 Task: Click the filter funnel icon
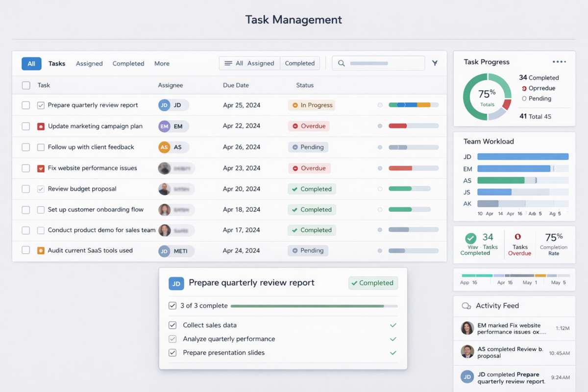tap(434, 63)
